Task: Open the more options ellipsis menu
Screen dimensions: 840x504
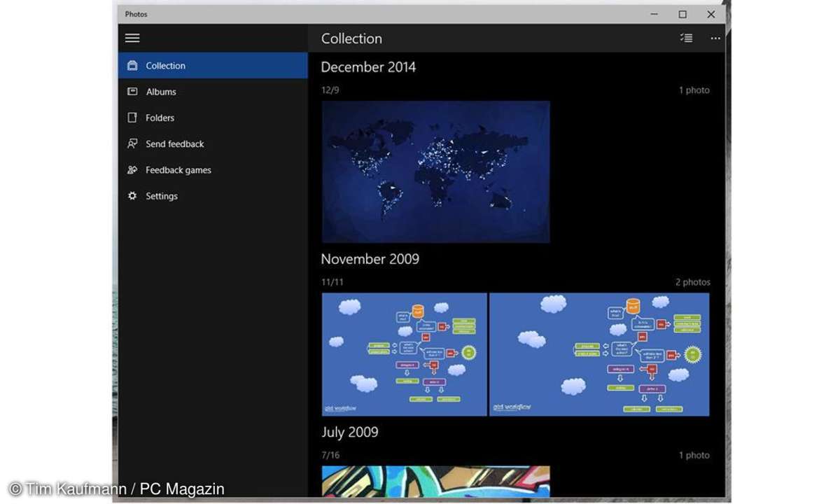Action: [715, 38]
